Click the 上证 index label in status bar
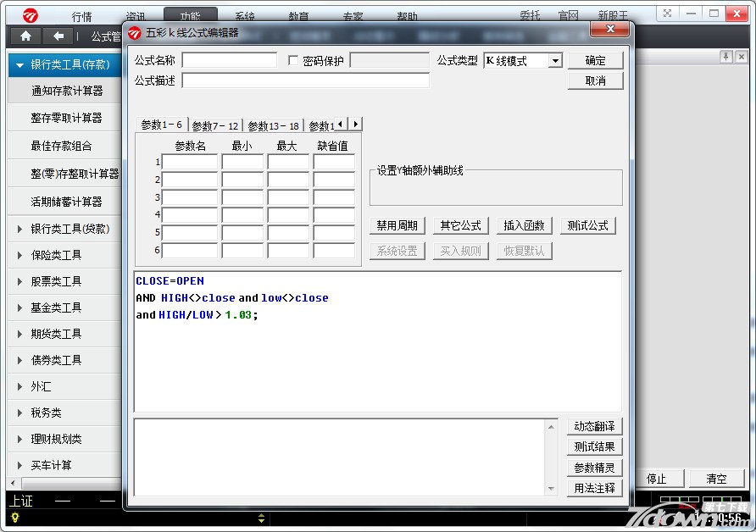This screenshot has height=532, width=756. click(x=20, y=502)
